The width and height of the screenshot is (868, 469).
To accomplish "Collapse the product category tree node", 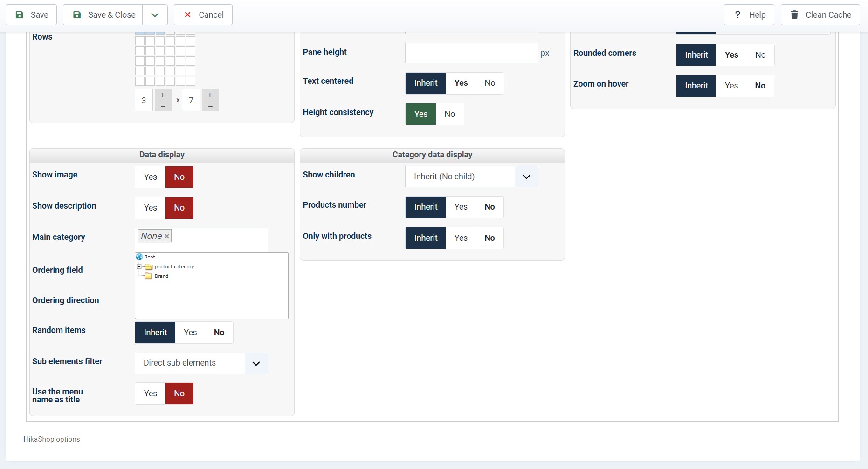I will [139, 267].
